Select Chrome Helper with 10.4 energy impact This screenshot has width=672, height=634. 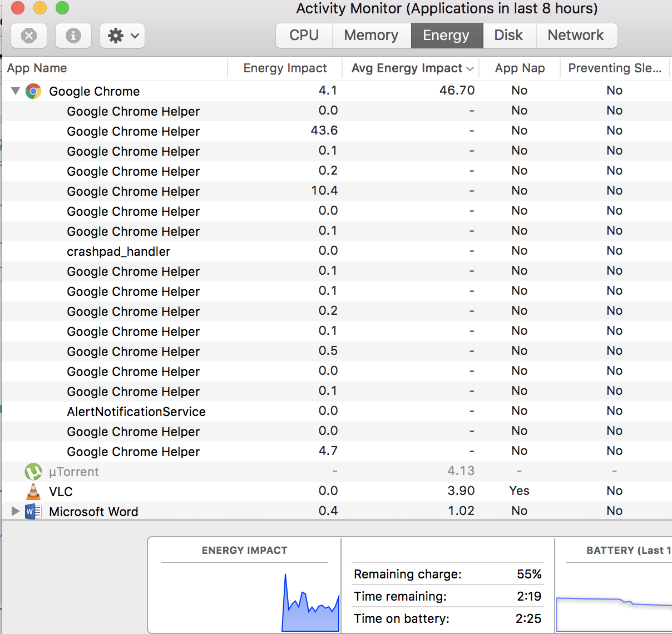337,191
